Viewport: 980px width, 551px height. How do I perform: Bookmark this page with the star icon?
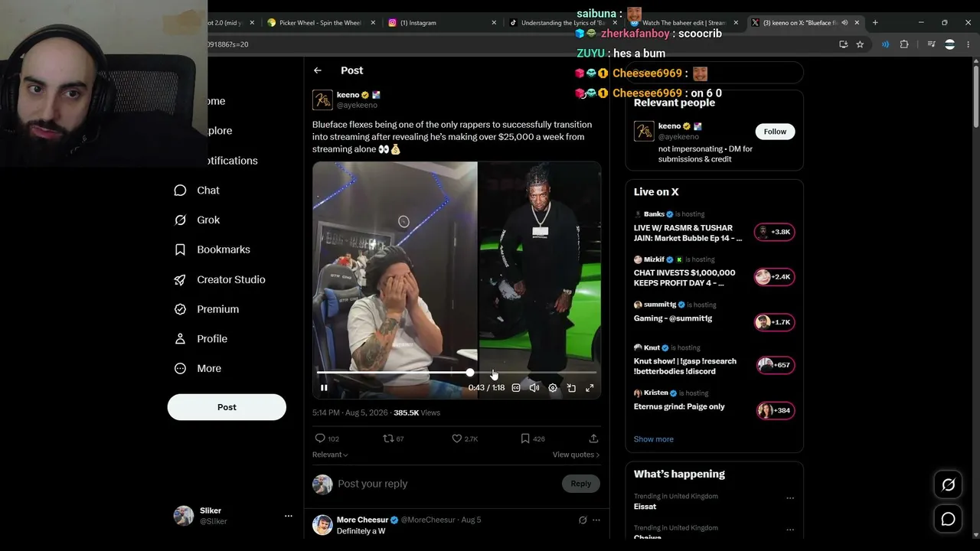click(x=860, y=44)
